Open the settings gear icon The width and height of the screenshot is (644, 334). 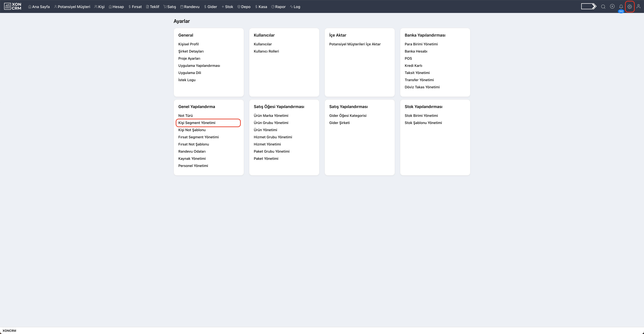(630, 7)
